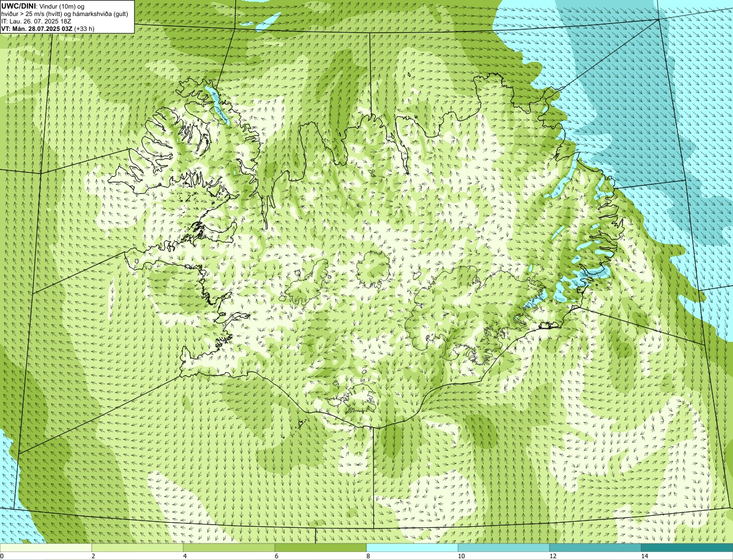The image size is (733, 560).
Task: Click the '6' label on the color scale
Action: [x=277, y=556]
